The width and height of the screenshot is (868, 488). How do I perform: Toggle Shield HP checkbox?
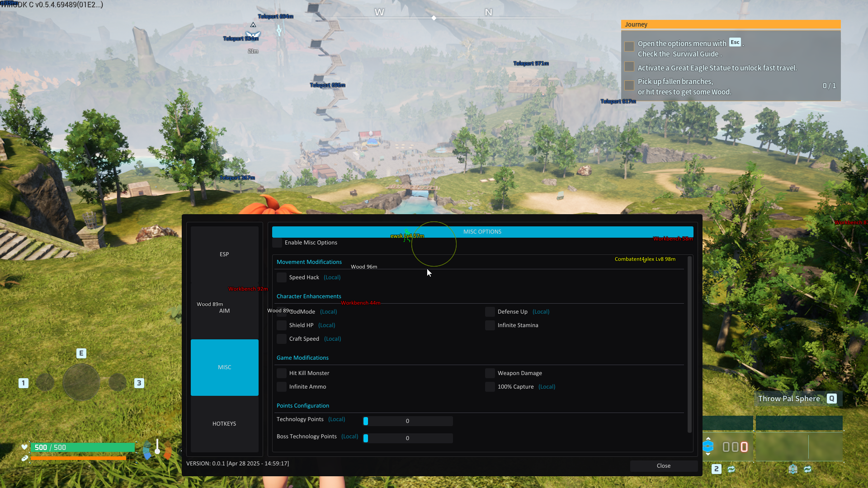pos(282,325)
